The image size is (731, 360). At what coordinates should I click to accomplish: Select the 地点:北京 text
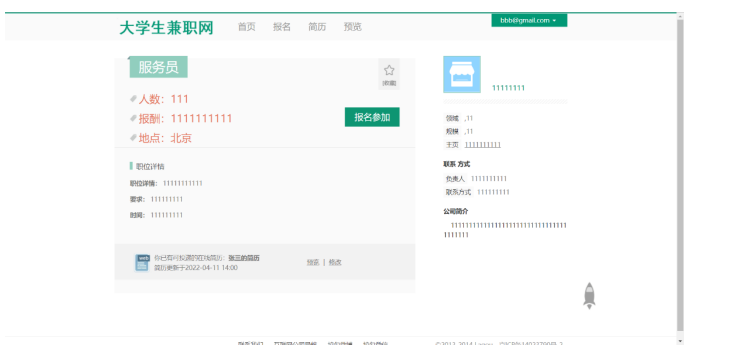click(x=165, y=138)
